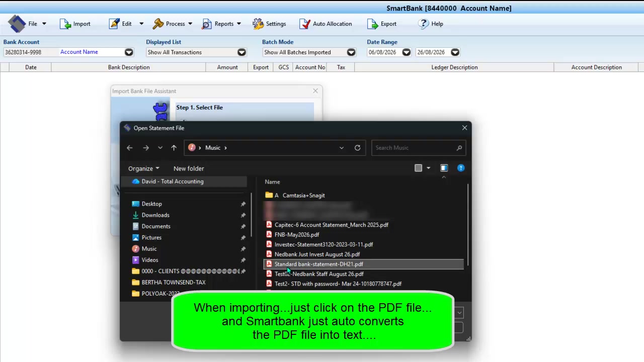Click the Export toolbar icon

coord(382,24)
